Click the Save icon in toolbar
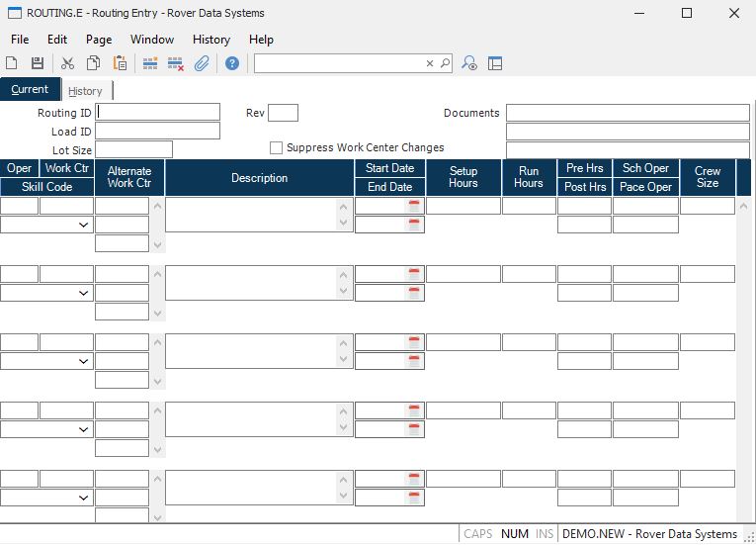This screenshot has width=756, height=545. 38,63
